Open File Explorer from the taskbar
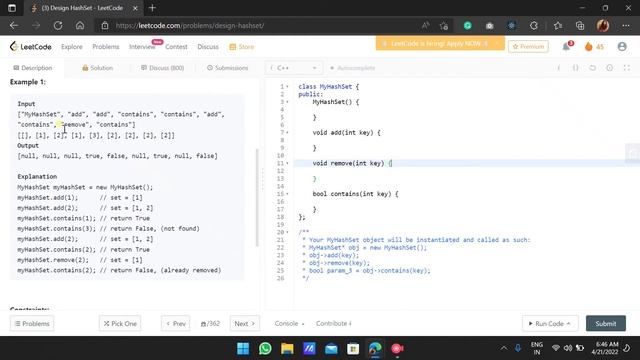The width and height of the screenshot is (640, 360). pyautogui.click(x=287, y=348)
